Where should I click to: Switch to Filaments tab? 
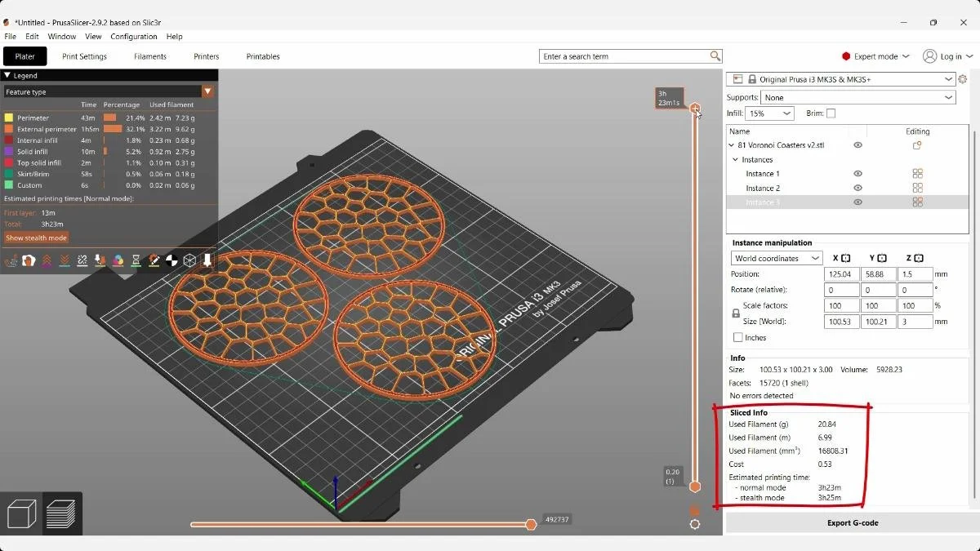[150, 56]
